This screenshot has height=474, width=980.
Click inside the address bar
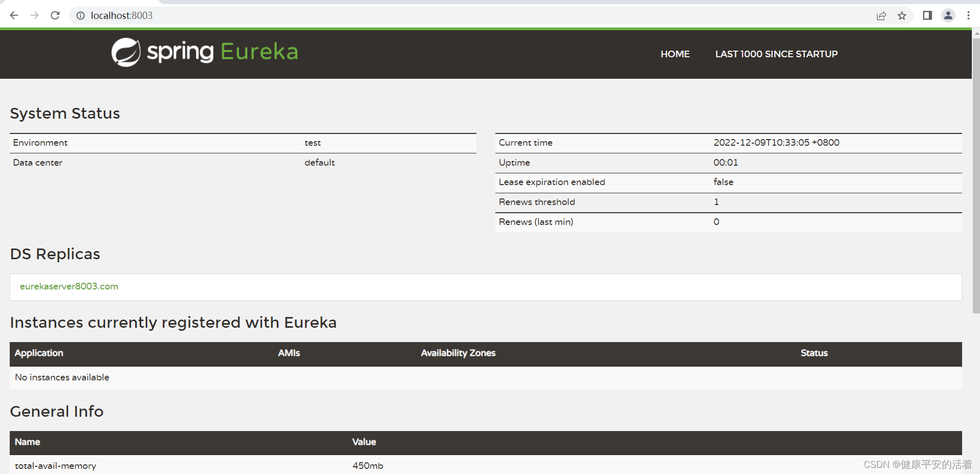pos(205,15)
